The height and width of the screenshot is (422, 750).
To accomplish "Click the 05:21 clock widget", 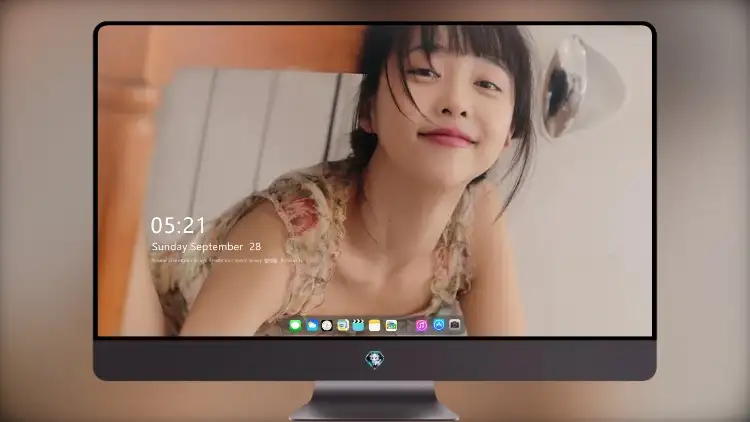I will [x=178, y=225].
